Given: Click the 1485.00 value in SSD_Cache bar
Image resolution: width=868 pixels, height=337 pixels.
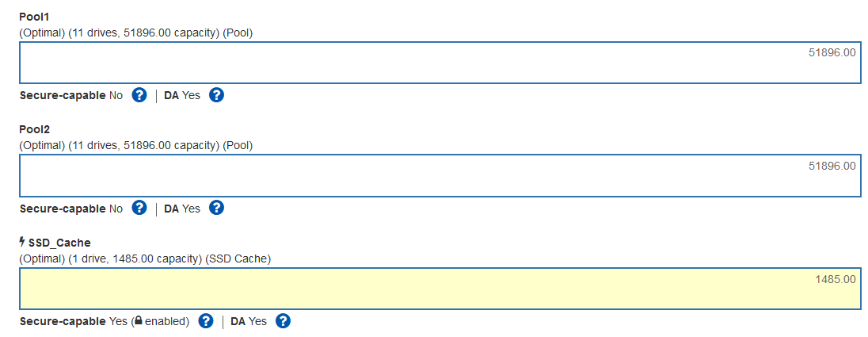Looking at the screenshot, I should 835,279.
